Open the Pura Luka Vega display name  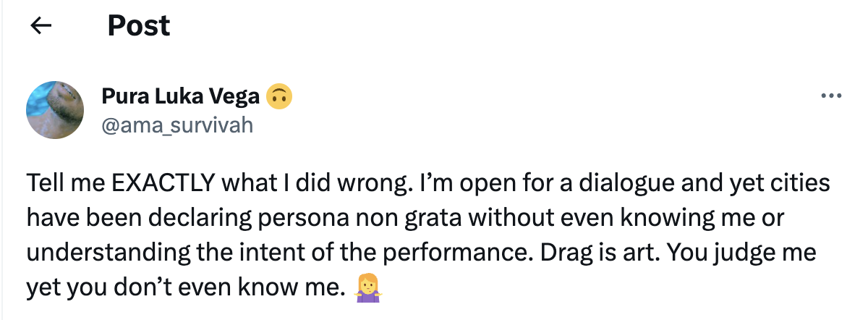click(181, 97)
